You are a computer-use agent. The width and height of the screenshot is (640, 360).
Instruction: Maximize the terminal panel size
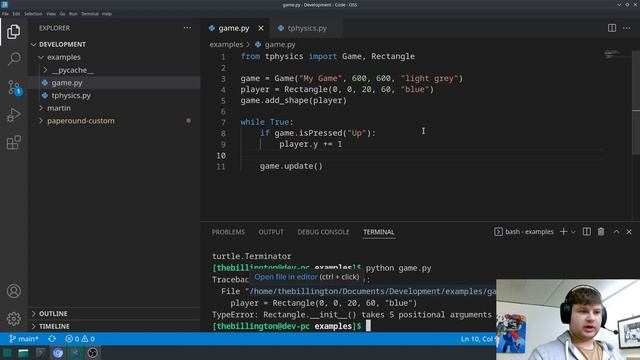pos(616,231)
